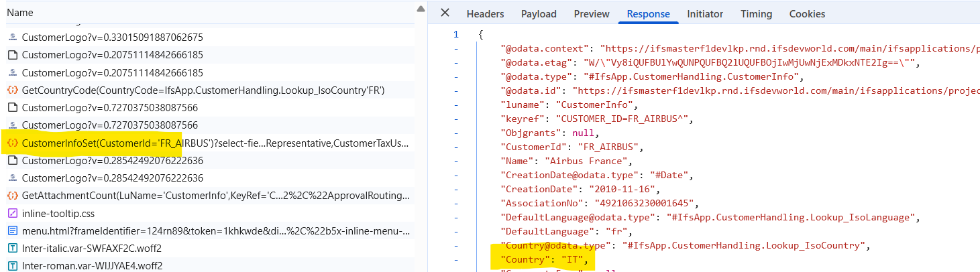980x272 pixels.
Task: Collapse the fold marker beside "Country": "IT"
Action: (457, 259)
